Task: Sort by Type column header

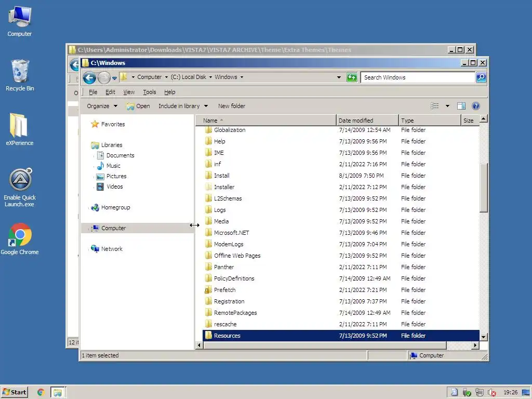Action: 430,121
